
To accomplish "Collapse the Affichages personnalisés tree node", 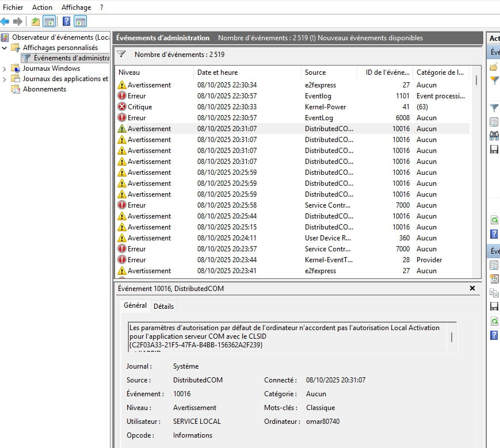I will 5,48.
